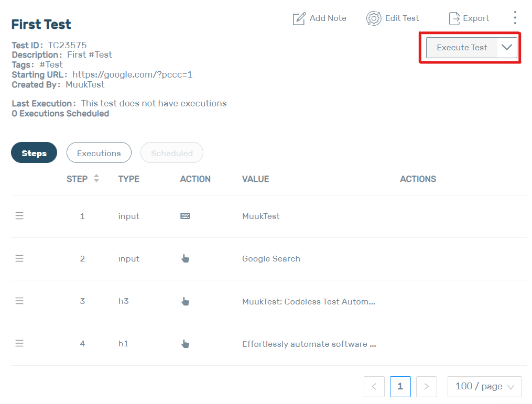The height and width of the screenshot is (404, 532).
Task: Click the drag handle for step 3
Action: (x=19, y=301)
